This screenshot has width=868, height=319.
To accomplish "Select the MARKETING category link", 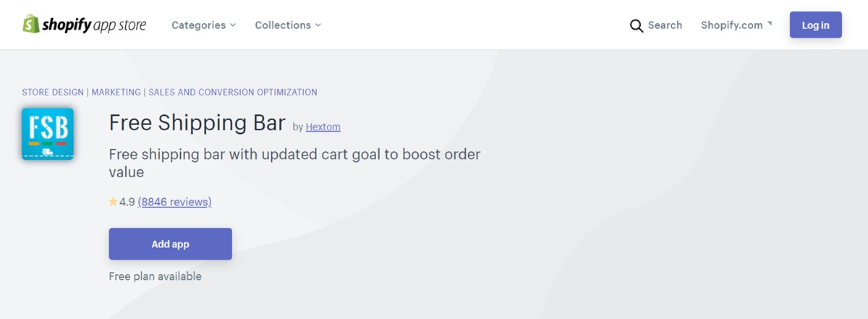I will pos(116,93).
